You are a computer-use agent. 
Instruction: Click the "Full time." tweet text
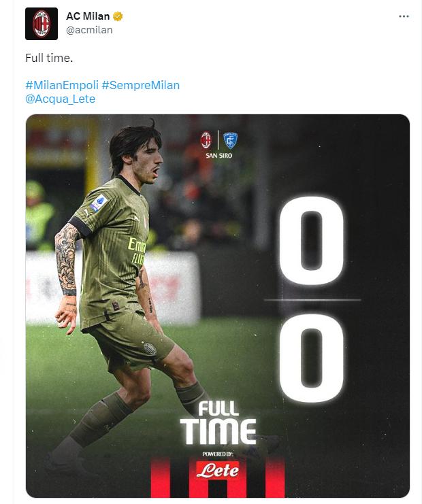[x=49, y=58]
